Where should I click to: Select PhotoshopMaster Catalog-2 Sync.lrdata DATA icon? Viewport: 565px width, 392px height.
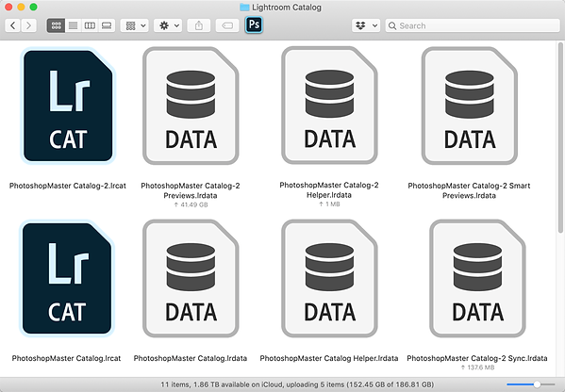click(x=477, y=279)
